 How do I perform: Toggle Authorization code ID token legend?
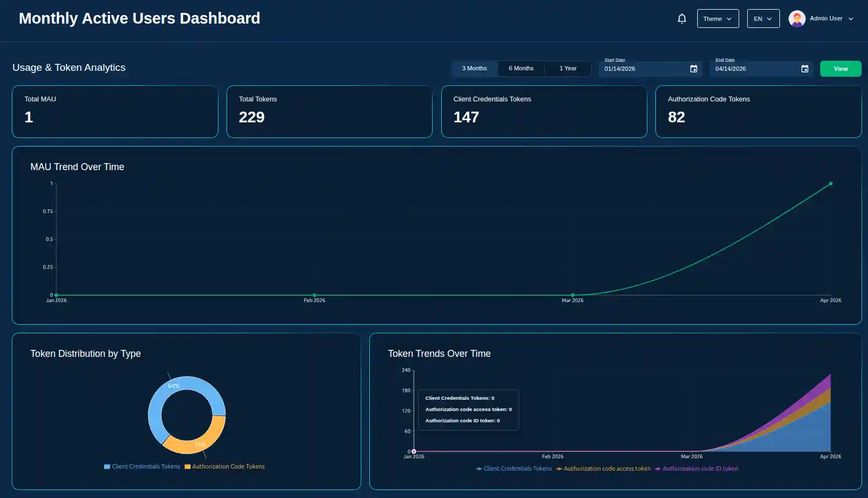coord(696,469)
